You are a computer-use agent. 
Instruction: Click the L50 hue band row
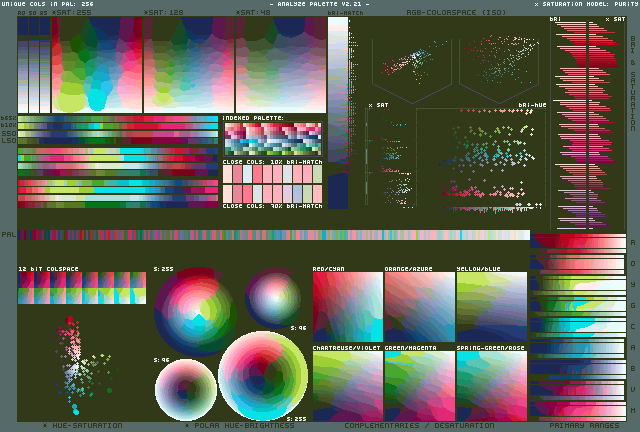(x=118, y=141)
